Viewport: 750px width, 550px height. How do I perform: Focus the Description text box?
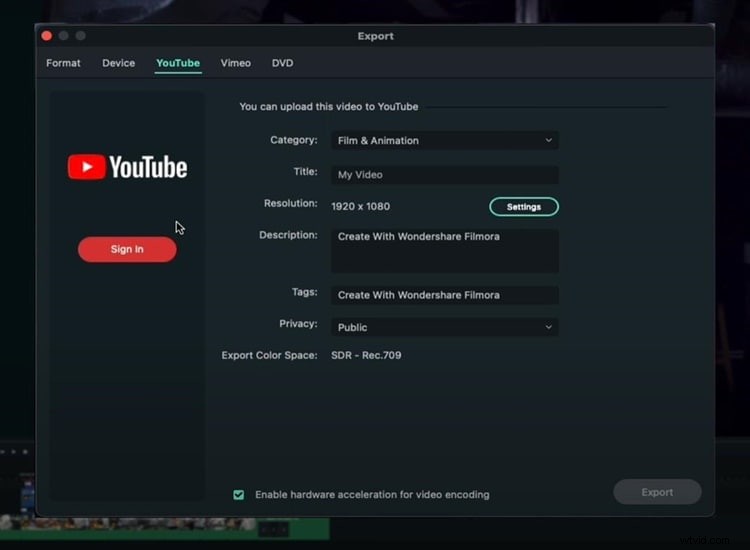point(444,251)
